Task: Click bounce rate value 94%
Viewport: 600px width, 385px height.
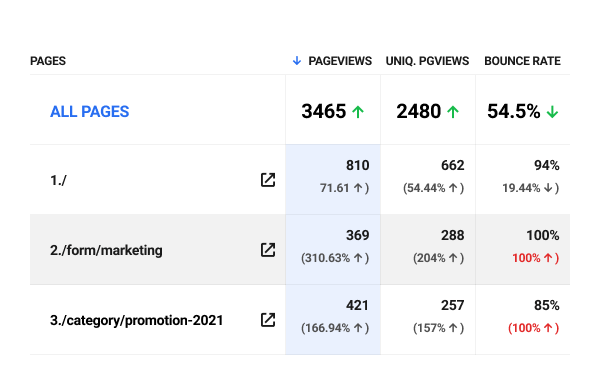Action: click(x=547, y=165)
